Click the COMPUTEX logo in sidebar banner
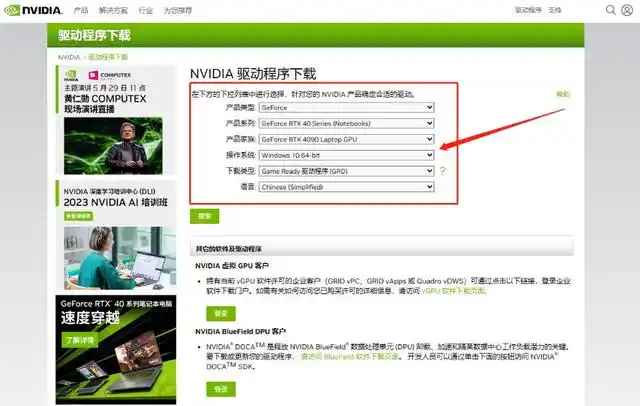 click(x=110, y=75)
